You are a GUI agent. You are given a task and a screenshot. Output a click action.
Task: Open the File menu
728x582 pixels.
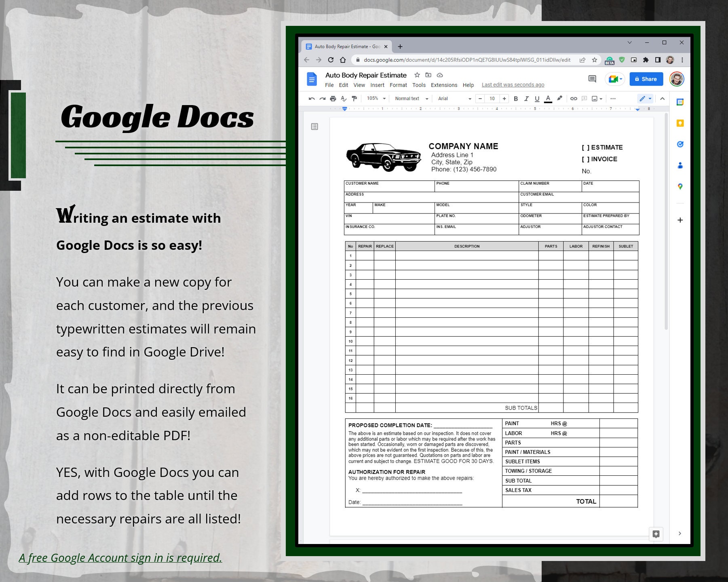pos(329,85)
